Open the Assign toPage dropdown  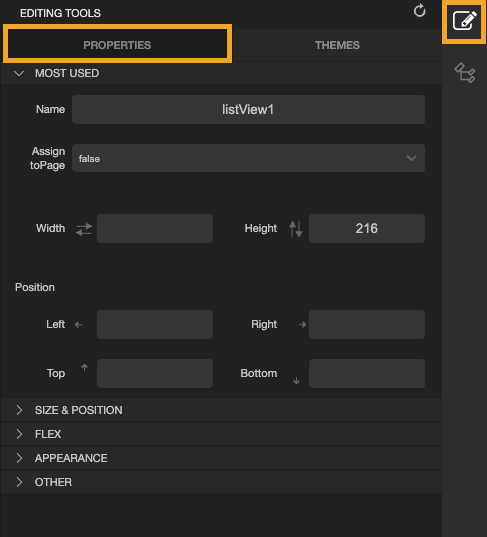[248, 158]
